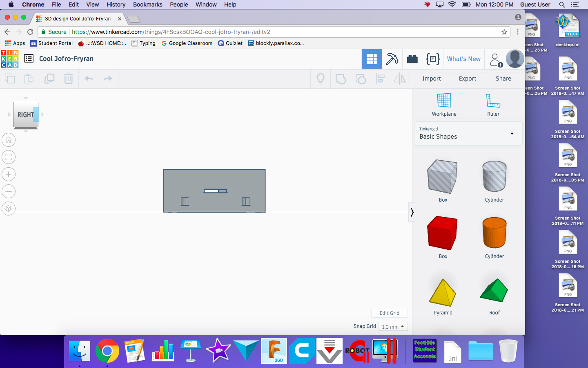Viewport: 588px width, 368px height.
Task: Click the Share button
Action: pyautogui.click(x=503, y=79)
